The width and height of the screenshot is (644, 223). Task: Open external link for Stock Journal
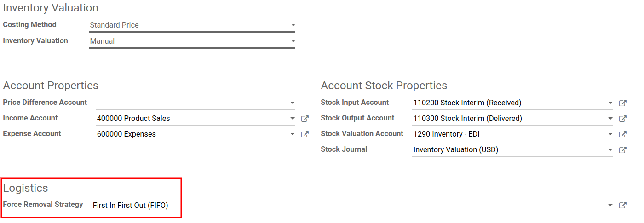pos(622,150)
